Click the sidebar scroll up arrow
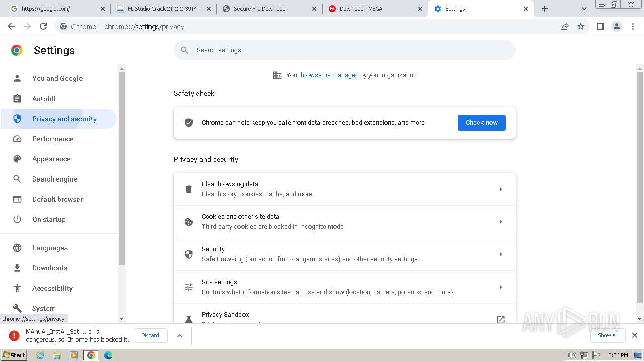 (121, 68)
